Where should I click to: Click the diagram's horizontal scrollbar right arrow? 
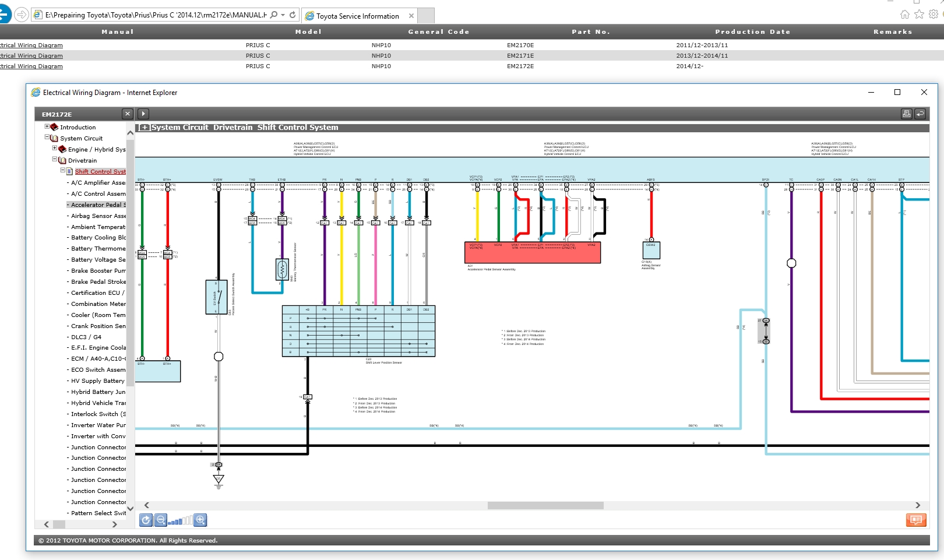click(917, 505)
